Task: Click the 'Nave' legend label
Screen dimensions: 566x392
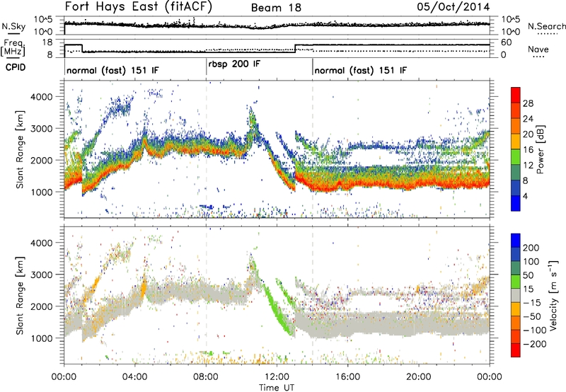Action: (x=538, y=49)
